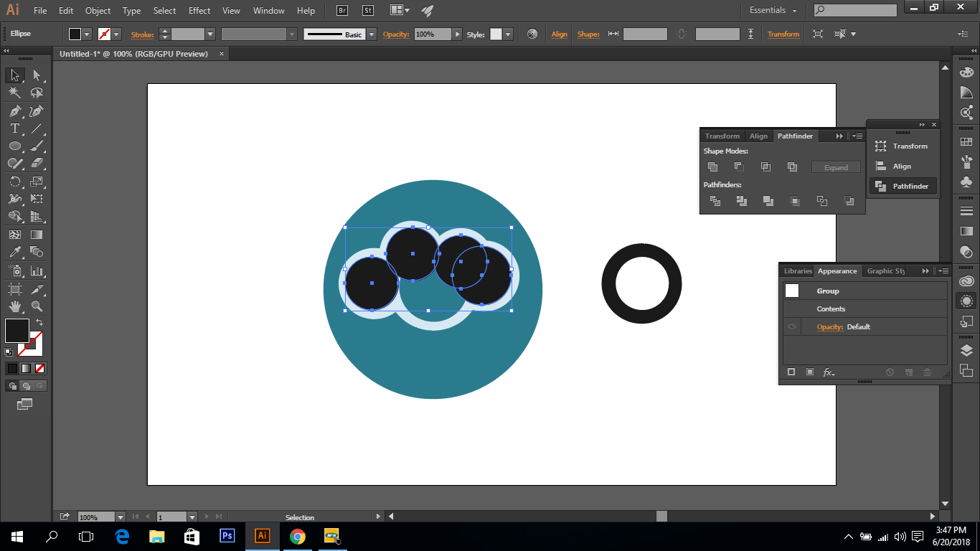Open the stroke Basic style dropdown
Image resolution: width=980 pixels, height=551 pixels.
(371, 34)
